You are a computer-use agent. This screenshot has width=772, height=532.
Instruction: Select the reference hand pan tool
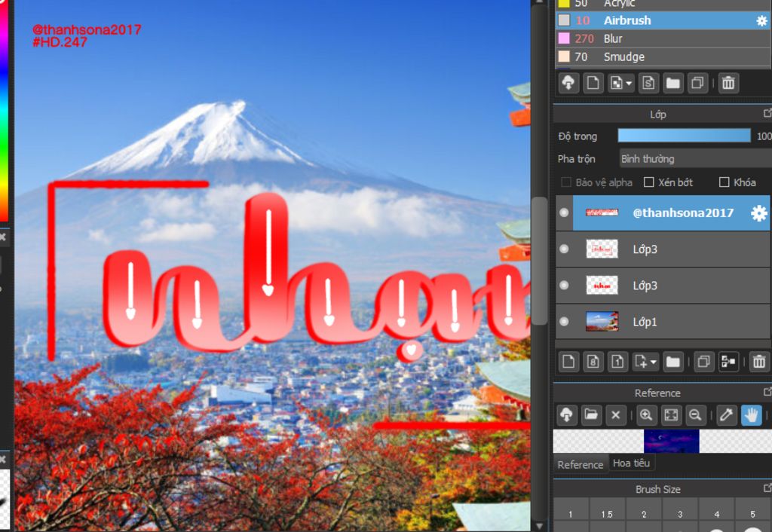(752, 415)
